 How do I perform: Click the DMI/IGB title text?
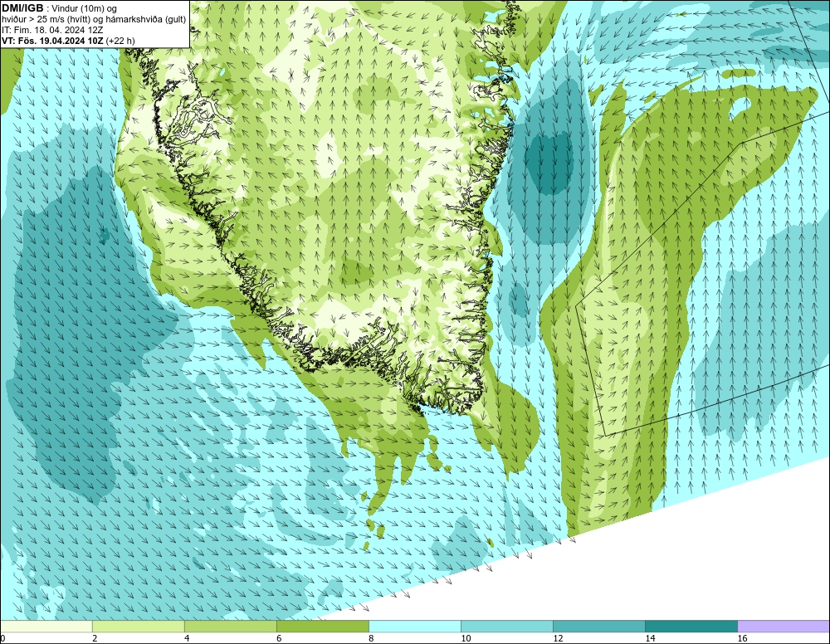pos(22,8)
